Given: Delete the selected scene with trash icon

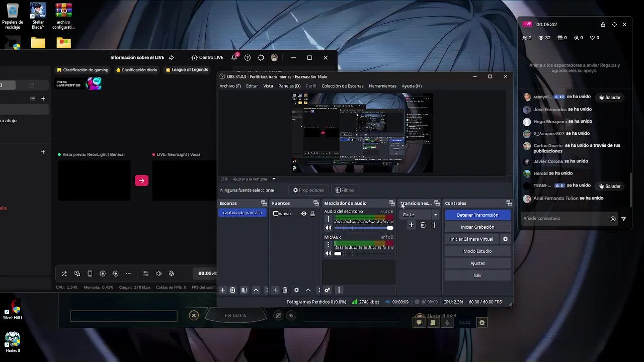Looking at the screenshot, I should click(x=232, y=290).
